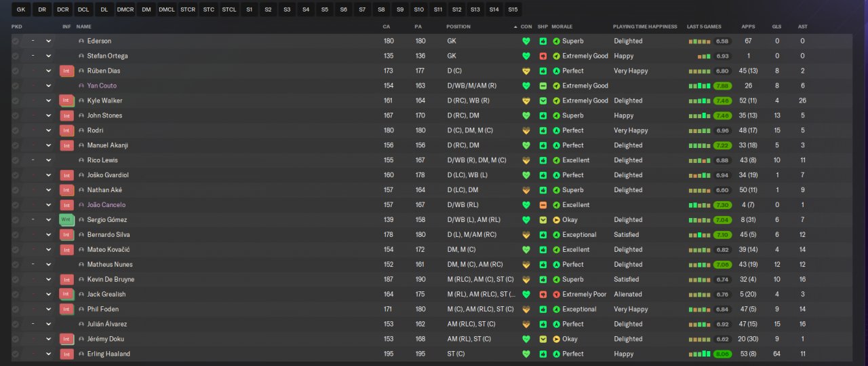Toggle the pick circle for Ederson
868x366 pixels.
16,41
